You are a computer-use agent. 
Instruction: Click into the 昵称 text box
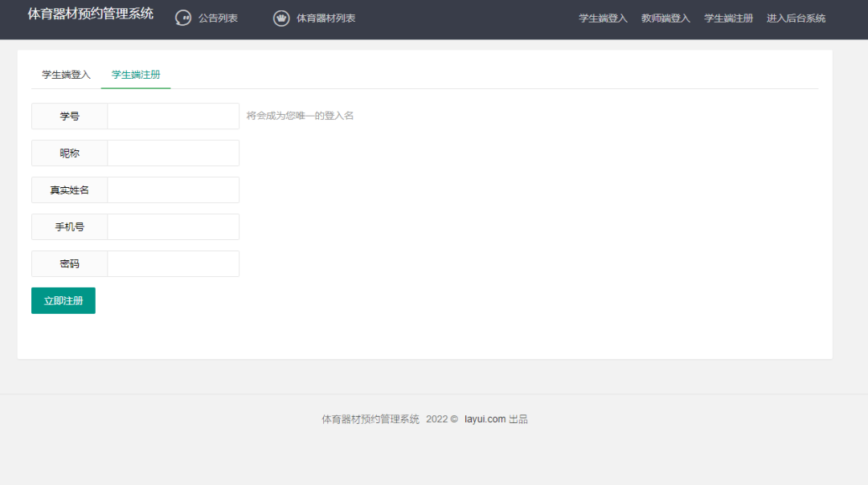click(173, 153)
